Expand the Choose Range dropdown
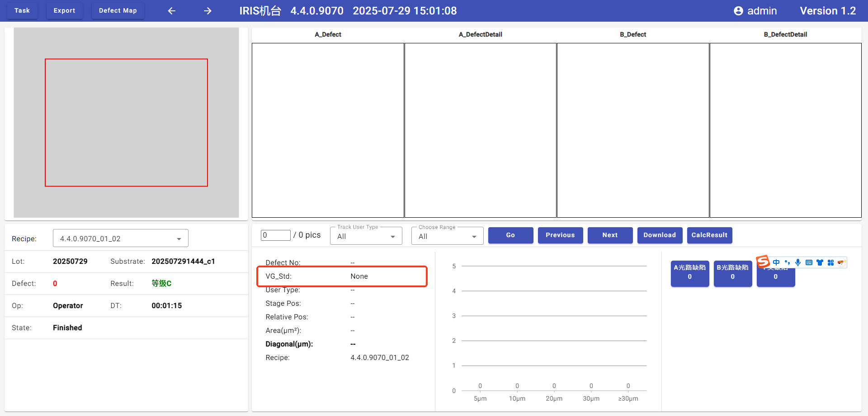The width and height of the screenshot is (868, 416). pos(448,236)
